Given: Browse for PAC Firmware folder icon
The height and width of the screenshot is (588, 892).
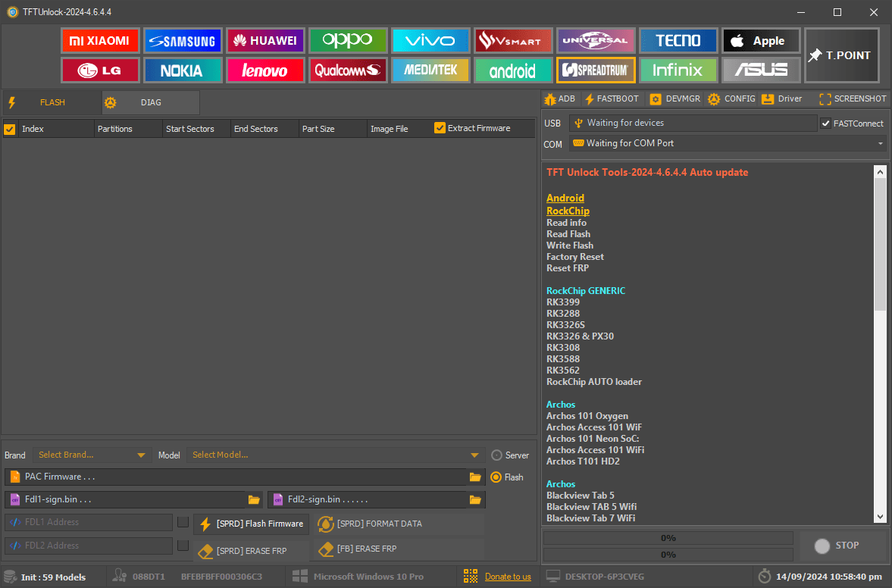Looking at the screenshot, I should click(475, 477).
